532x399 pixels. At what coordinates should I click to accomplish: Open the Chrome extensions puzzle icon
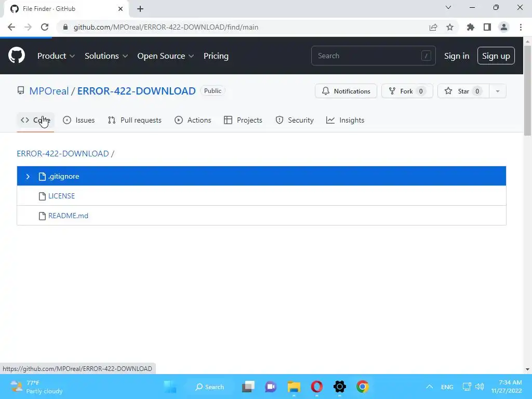click(471, 27)
